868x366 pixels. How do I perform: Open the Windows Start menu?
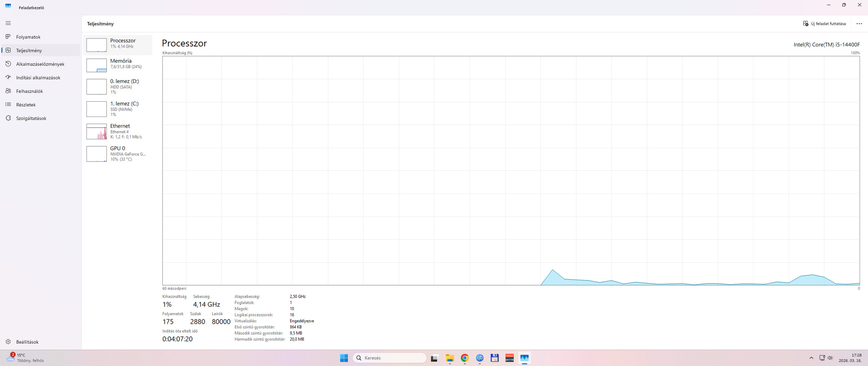pyautogui.click(x=344, y=358)
